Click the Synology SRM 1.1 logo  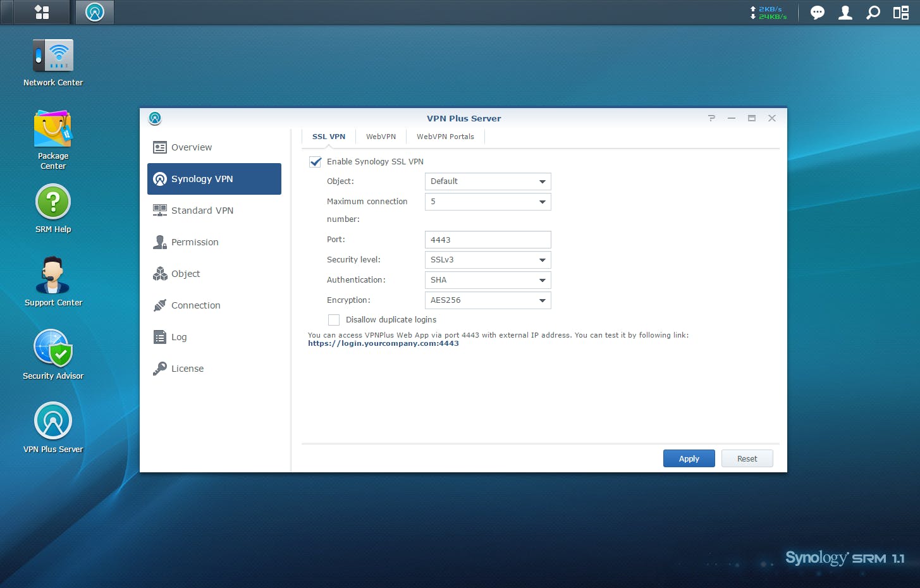(x=845, y=558)
